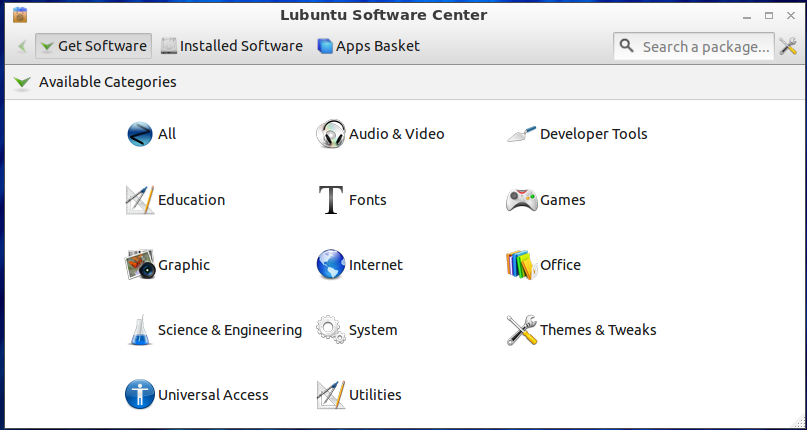Open the Utilities category
This screenshot has width=807, height=430.
[x=374, y=395]
